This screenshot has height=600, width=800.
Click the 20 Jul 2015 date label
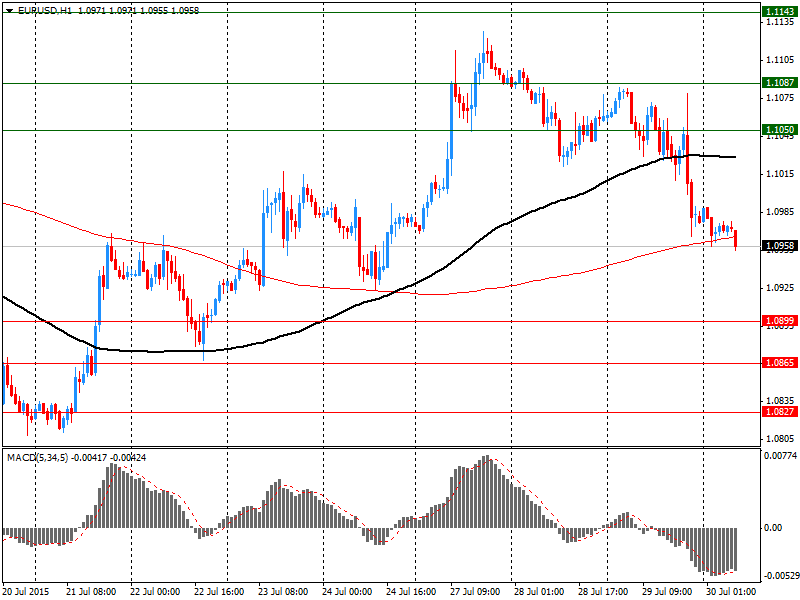[26, 592]
